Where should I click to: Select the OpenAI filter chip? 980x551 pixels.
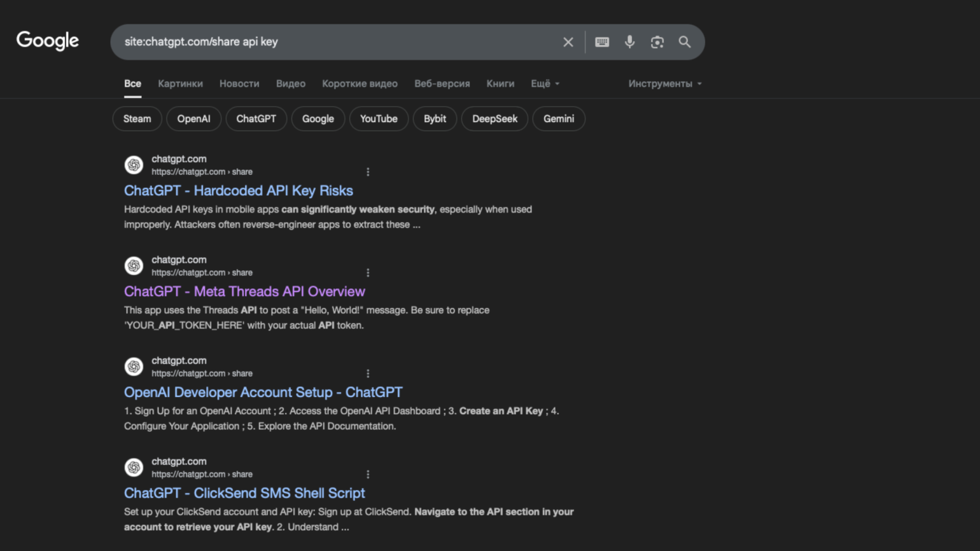[x=193, y=119]
